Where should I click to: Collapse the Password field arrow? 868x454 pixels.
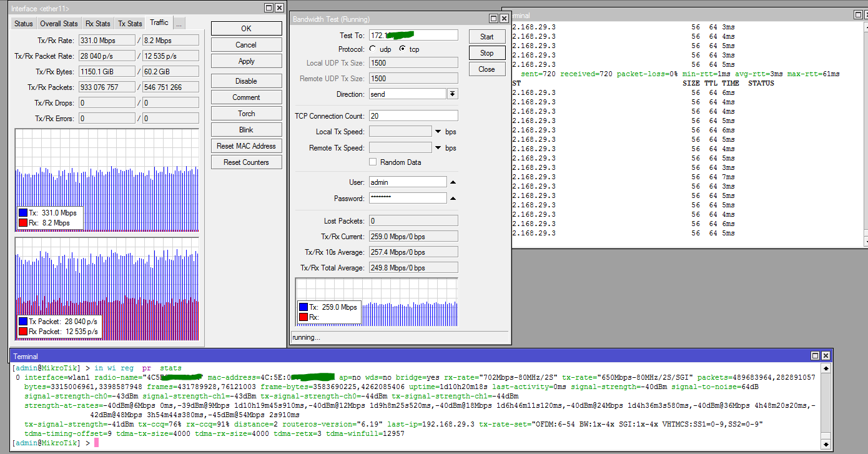(x=453, y=199)
